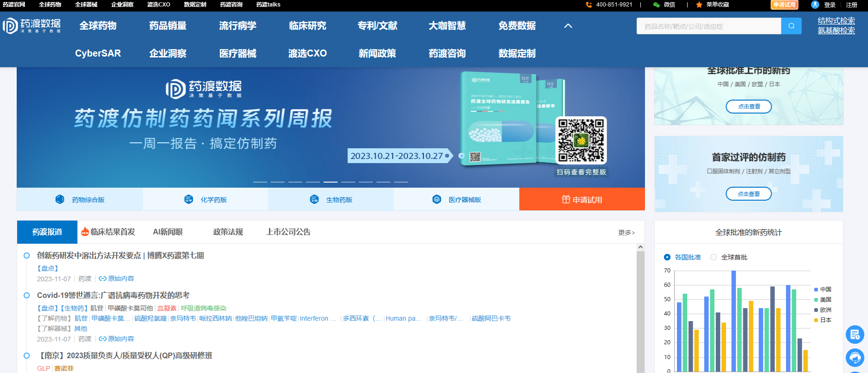Viewport: 868px width, 373px height.
Task: Open the 氨基酸检索 link
Action: click(836, 31)
